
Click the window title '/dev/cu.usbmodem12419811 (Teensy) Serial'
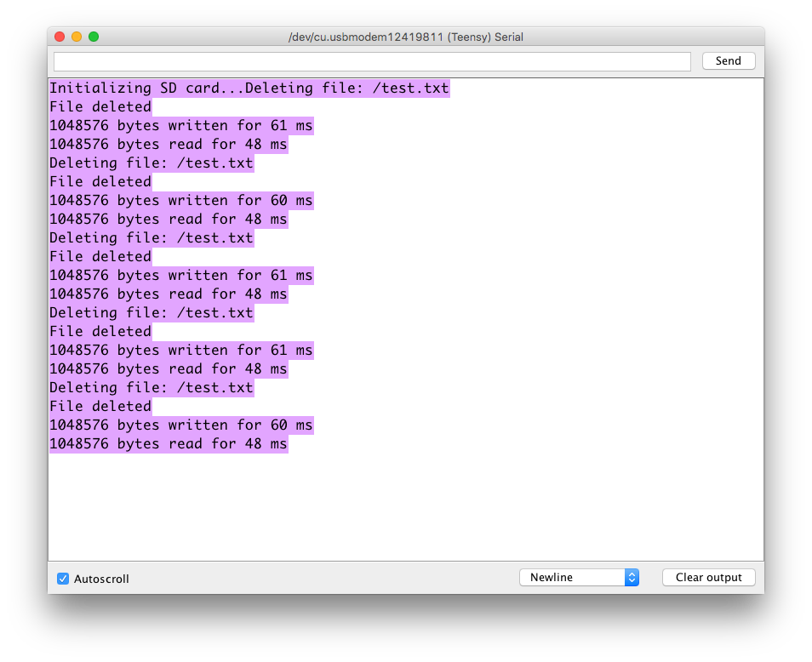tap(406, 37)
